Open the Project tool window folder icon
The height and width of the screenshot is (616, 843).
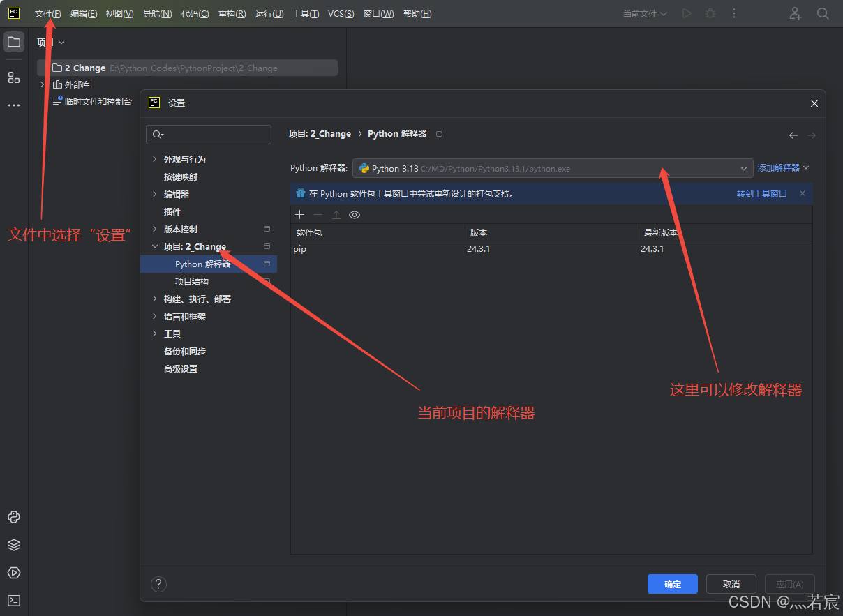pos(14,41)
